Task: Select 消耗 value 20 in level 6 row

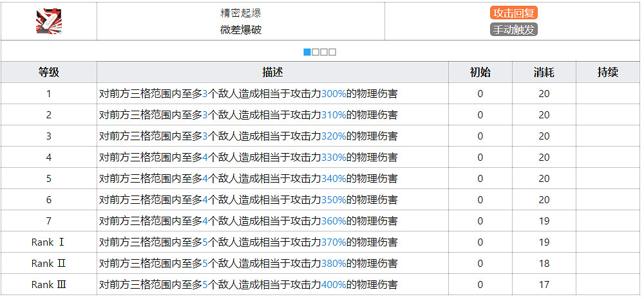Action: point(544,200)
